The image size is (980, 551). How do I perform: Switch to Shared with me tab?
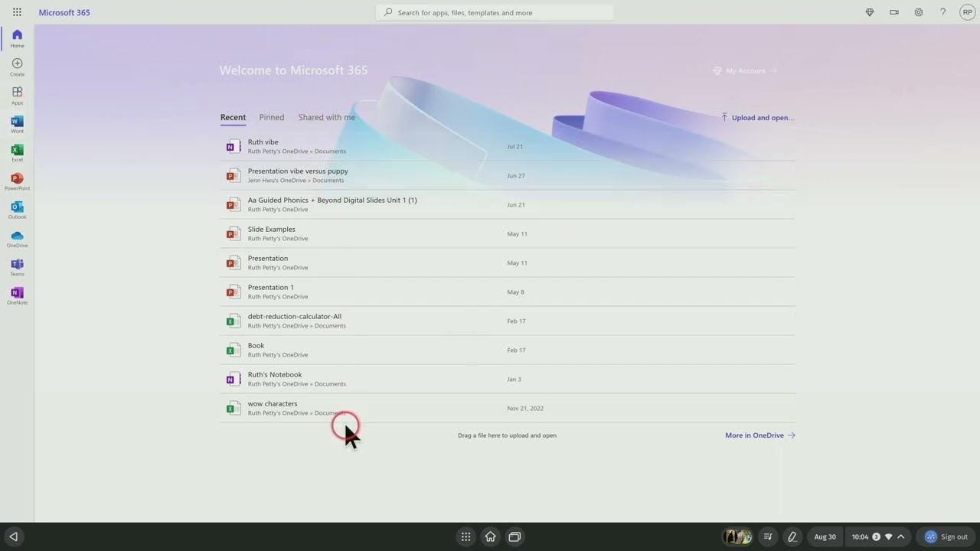tap(326, 117)
